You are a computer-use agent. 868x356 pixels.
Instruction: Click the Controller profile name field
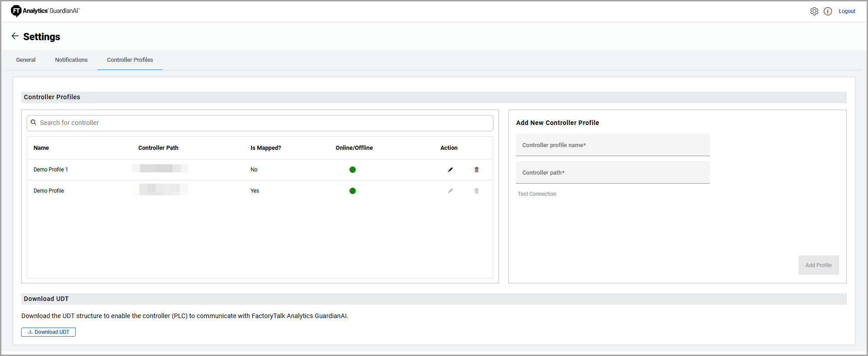pyautogui.click(x=612, y=145)
